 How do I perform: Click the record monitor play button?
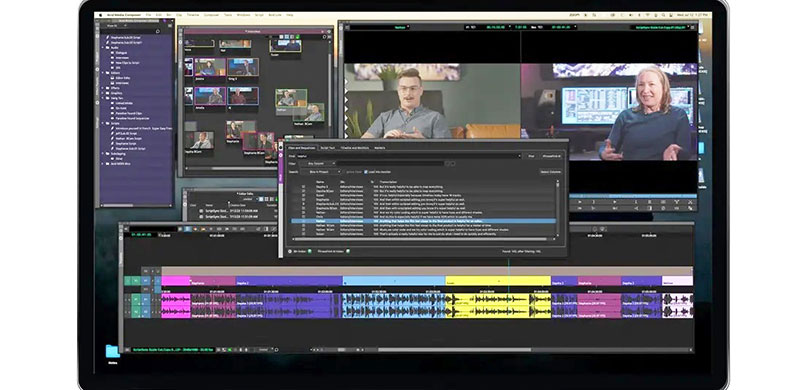(615, 202)
